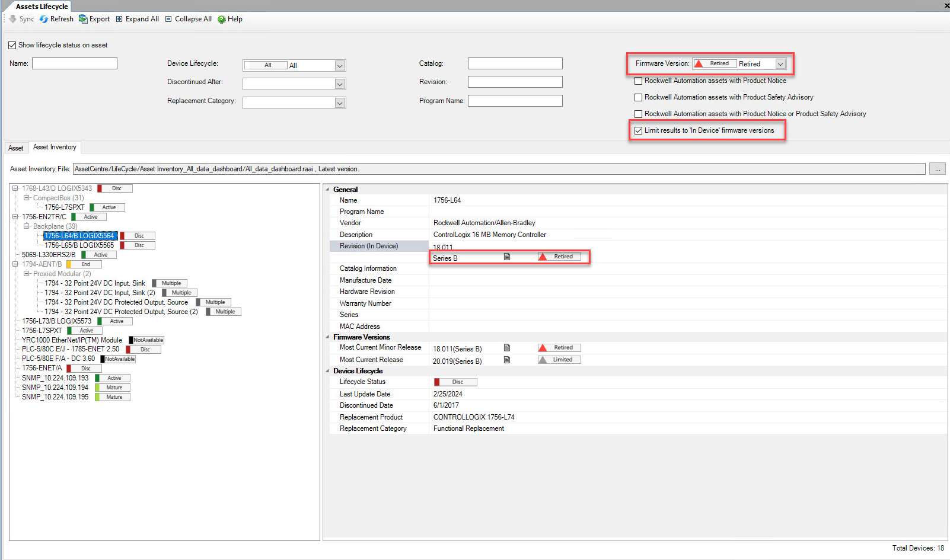Click NotAvailable badge for PLC-5/80E F/A

pyautogui.click(x=118, y=359)
